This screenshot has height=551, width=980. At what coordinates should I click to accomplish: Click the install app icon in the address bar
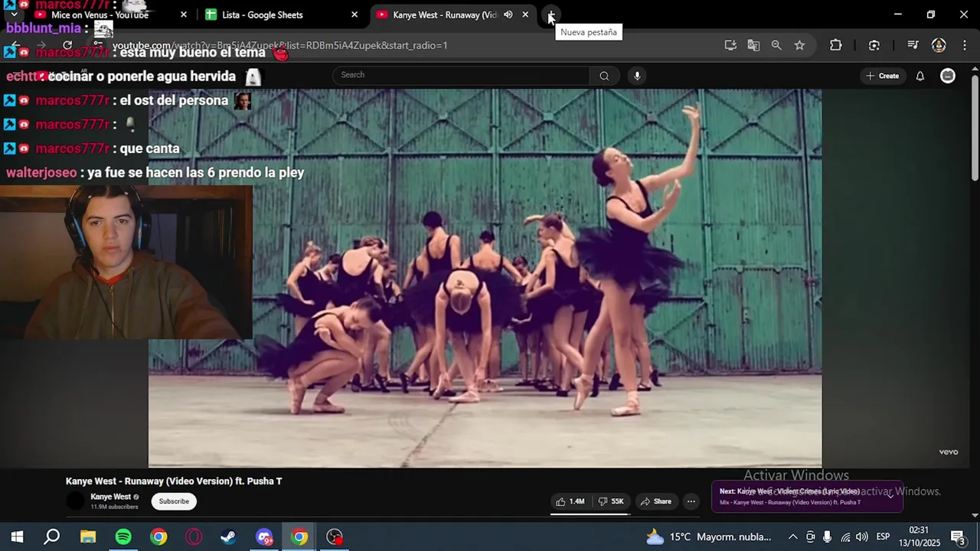point(730,45)
